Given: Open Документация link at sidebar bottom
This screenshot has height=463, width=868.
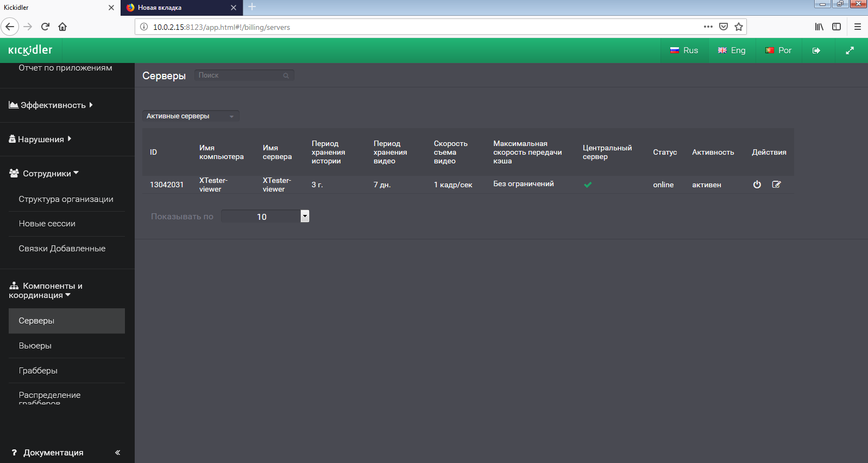Looking at the screenshot, I should tap(53, 453).
